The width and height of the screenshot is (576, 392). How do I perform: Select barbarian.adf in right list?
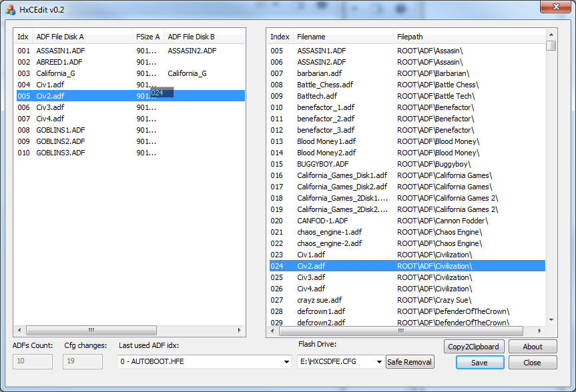[x=407, y=73]
